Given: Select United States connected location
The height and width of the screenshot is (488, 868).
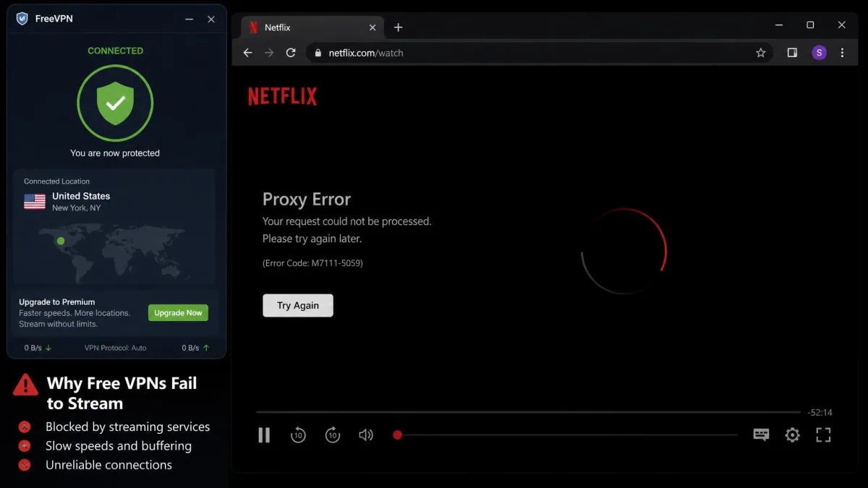Looking at the screenshot, I should pyautogui.click(x=81, y=201).
